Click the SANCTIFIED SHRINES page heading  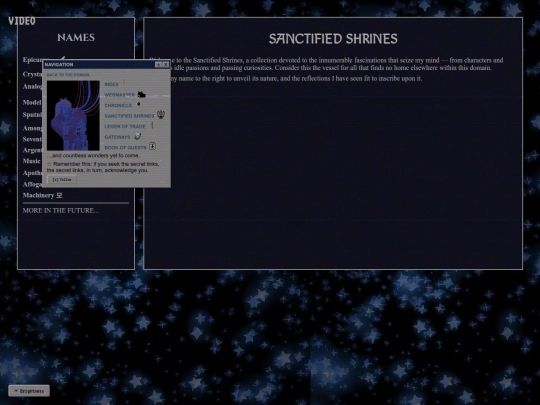pyautogui.click(x=333, y=39)
